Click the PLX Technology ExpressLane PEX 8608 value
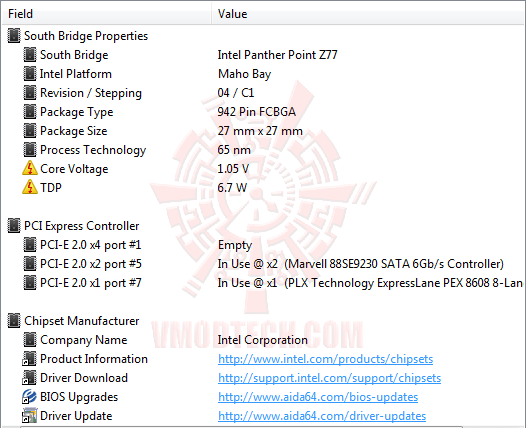The height and width of the screenshot is (428, 526). point(370,283)
